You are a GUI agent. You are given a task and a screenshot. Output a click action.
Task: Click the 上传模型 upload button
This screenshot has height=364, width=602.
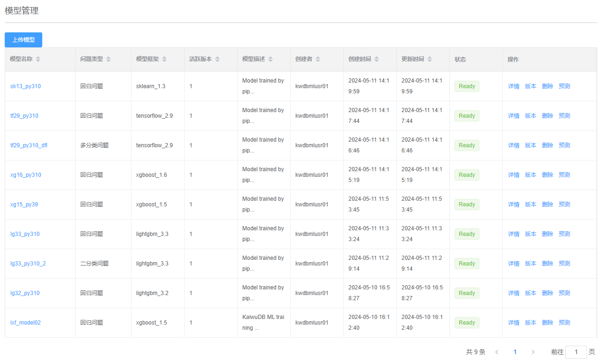pos(23,40)
